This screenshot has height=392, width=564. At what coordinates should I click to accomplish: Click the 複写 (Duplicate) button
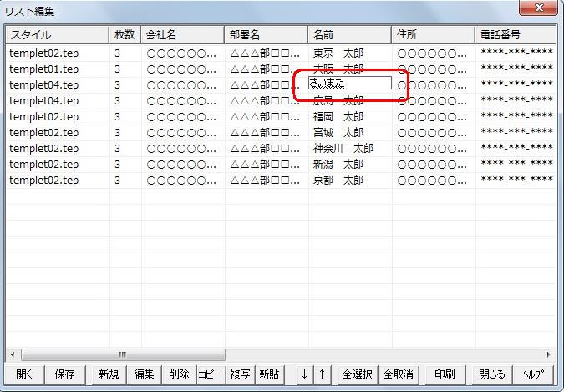(x=240, y=374)
